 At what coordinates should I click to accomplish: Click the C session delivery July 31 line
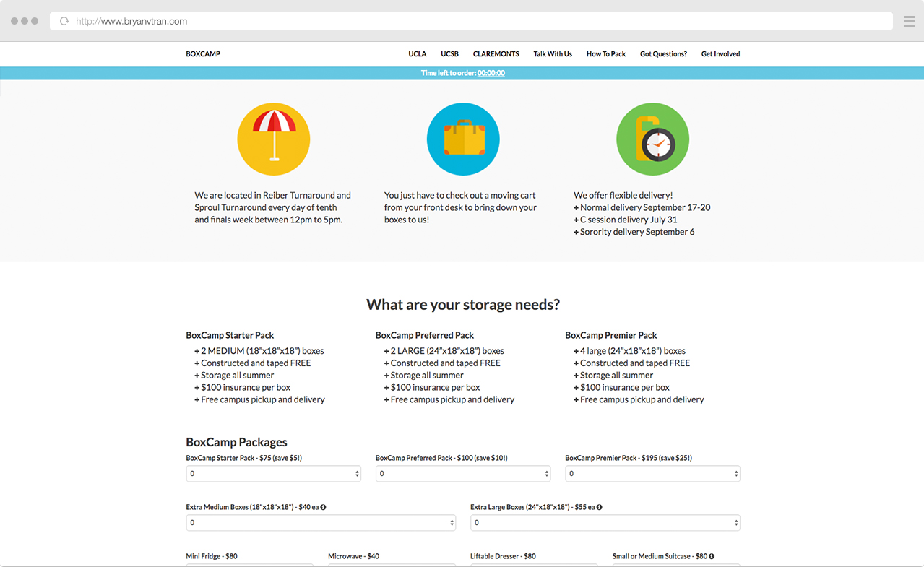point(626,220)
